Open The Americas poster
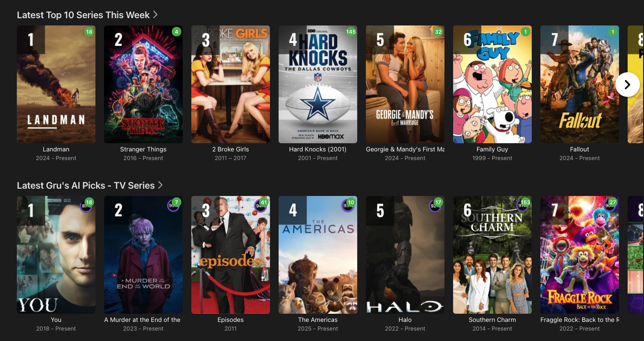This screenshot has width=644, height=341. [318, 255]
